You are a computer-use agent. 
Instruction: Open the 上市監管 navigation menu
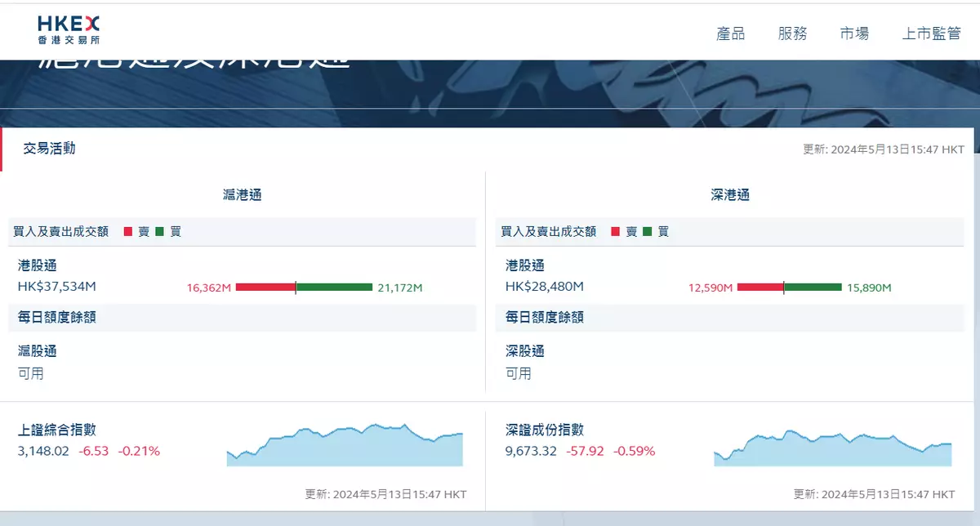click(x=931, y=33)
